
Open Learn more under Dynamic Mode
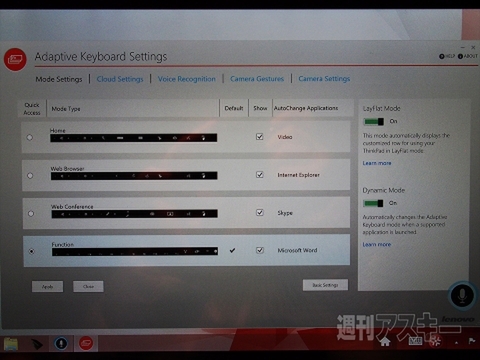click(377, 244)
